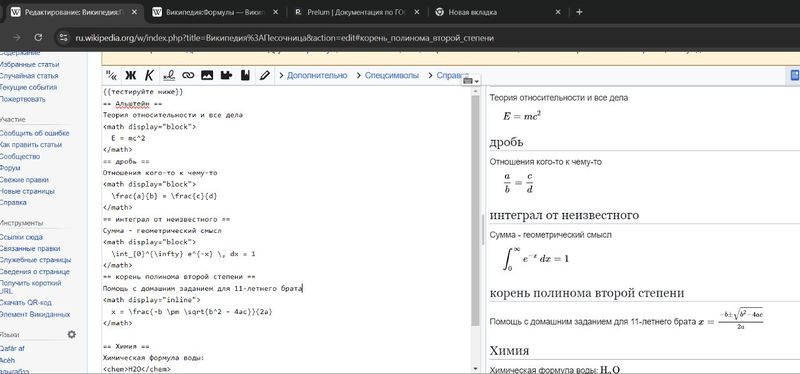800x374 pixels.
Task: Insert an image using picture icon
Action: (207, 76)
